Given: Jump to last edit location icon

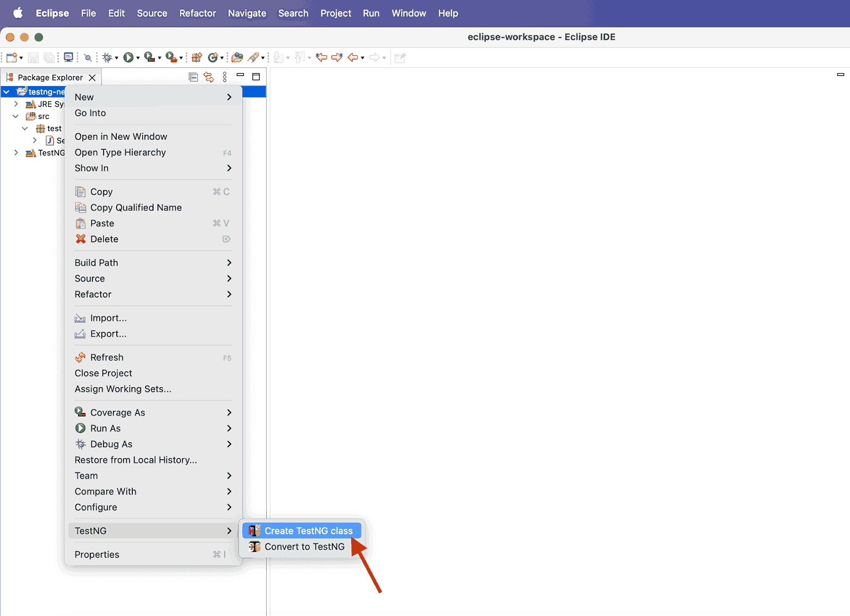Looking at the screenshot, I should point(320,57).
